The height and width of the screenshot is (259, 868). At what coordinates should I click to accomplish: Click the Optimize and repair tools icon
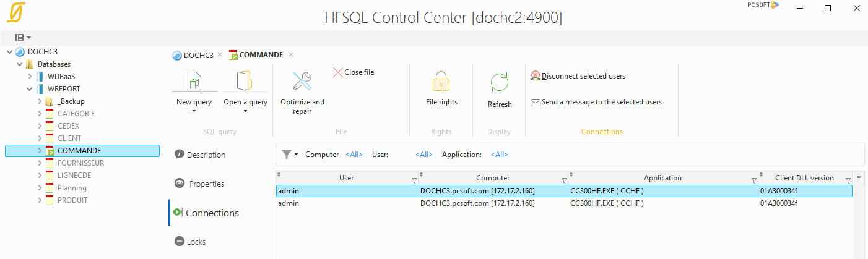tap(302, 81)
